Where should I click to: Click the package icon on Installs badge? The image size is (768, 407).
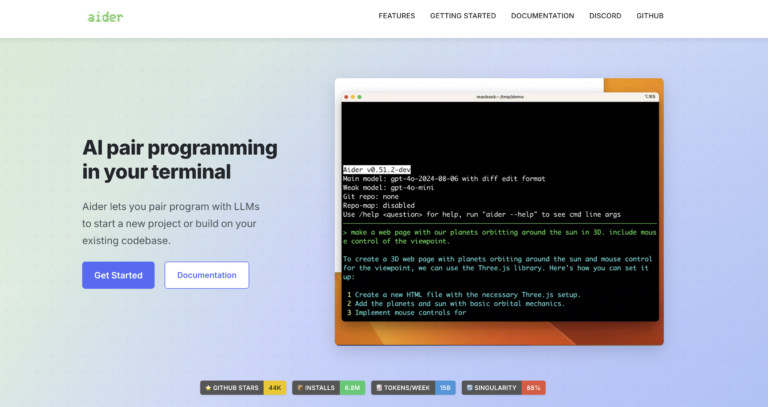300,388
